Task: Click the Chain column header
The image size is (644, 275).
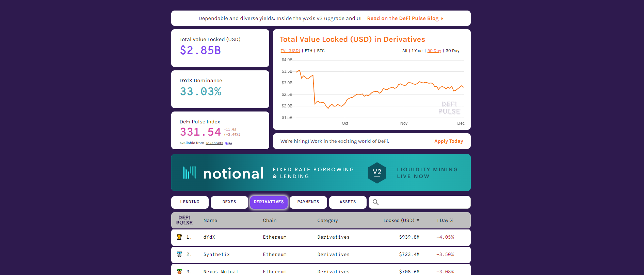Action: (270, 220)
